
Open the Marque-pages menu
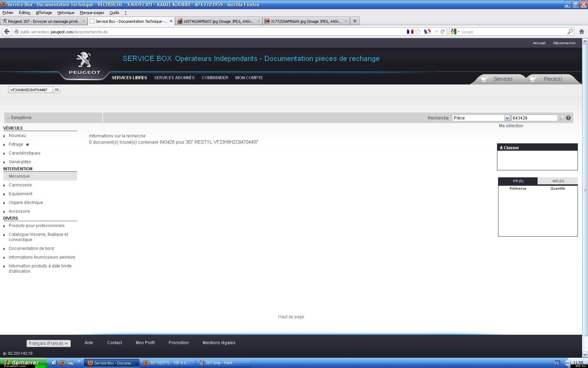[92, 13]
